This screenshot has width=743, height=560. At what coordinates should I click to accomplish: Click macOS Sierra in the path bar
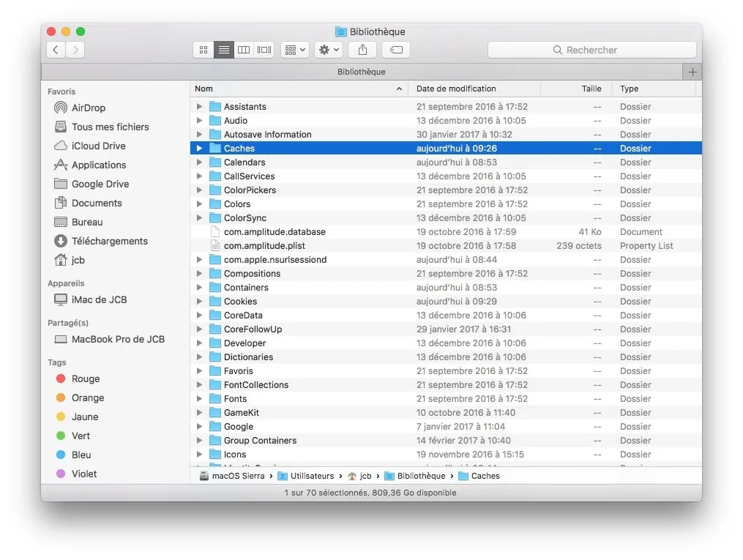[232, 476]
